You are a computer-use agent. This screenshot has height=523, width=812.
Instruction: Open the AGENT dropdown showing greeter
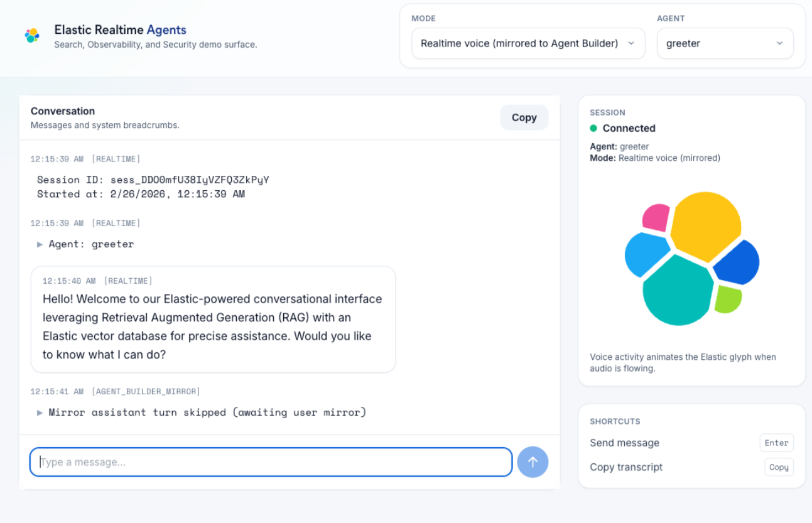(725, 43)
